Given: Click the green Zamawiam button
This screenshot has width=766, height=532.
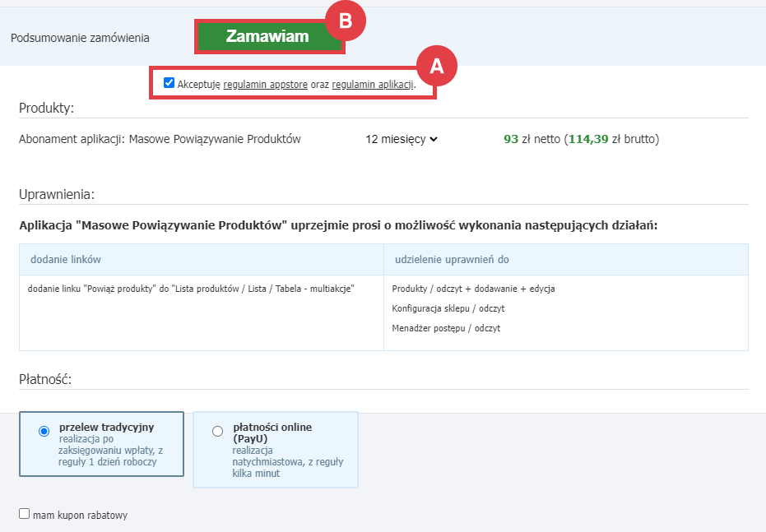Looking at the screenshot, I should 270,36.
